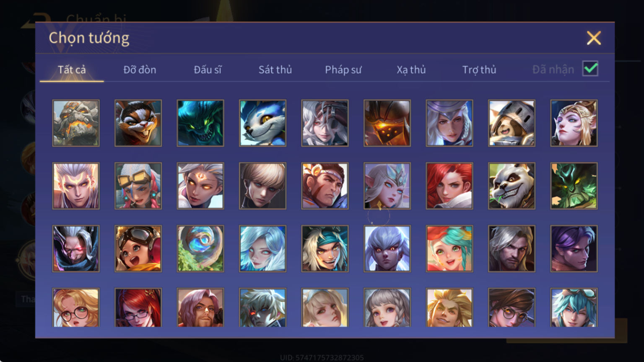Screen dimensions: 644x362
Task: Select the Tất cả tab
Action: 72,70
